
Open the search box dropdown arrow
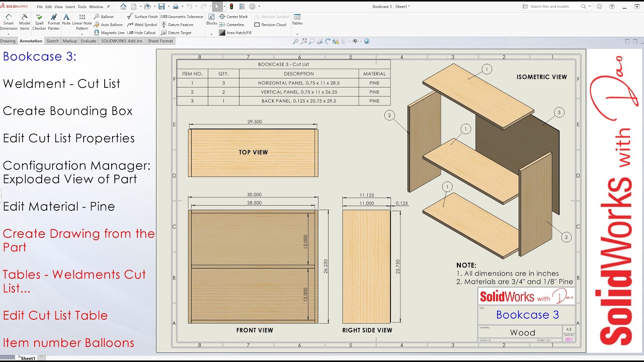[589, 7]
